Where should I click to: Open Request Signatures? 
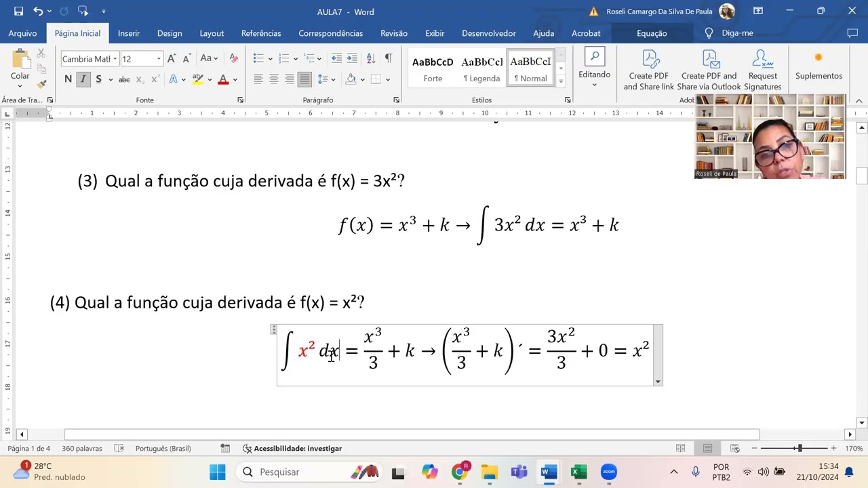point(763,70)
